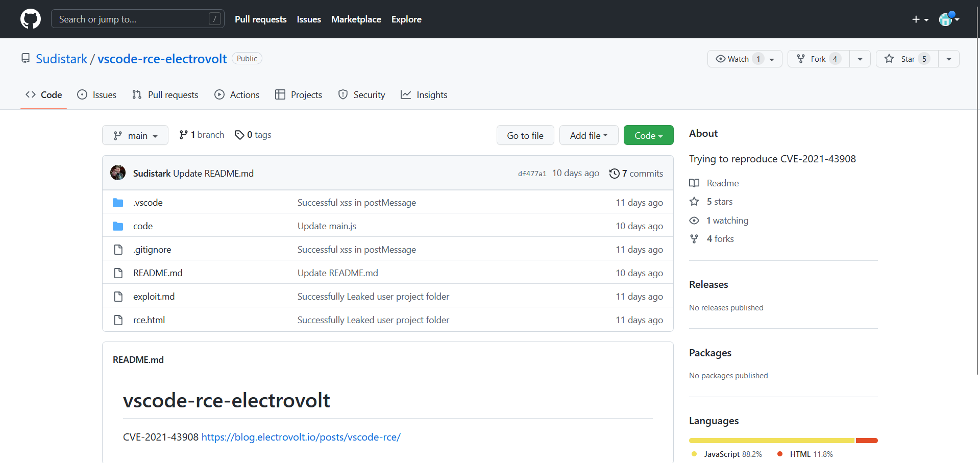Image resolution: width=980 pixels, height=463 pixels.
Task: Open the main branch selector
Action: pos(135,135)
